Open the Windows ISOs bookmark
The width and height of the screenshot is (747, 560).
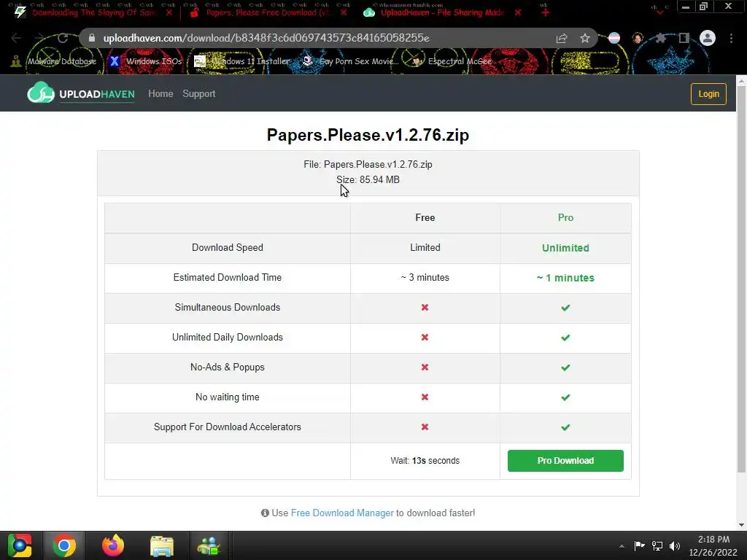(x=146, y=61)
